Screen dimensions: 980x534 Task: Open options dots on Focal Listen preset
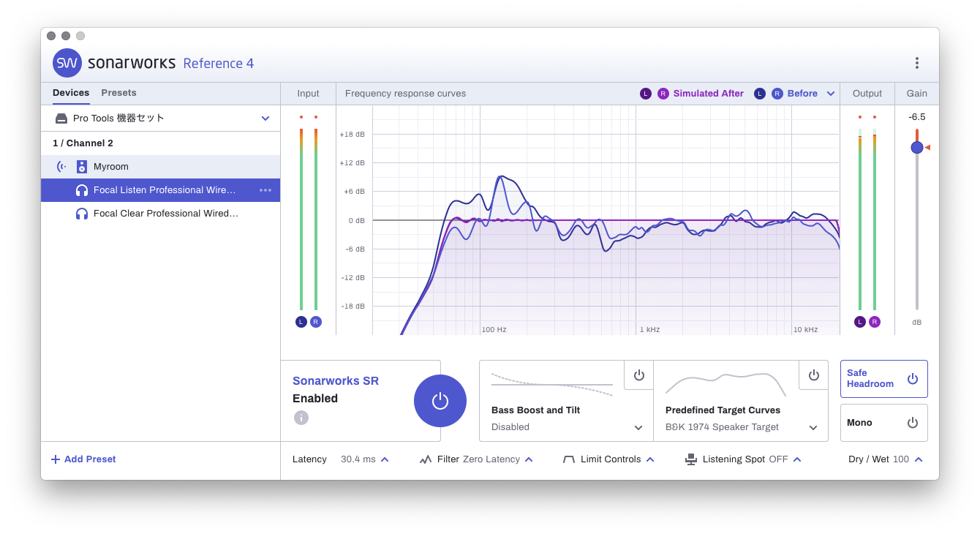point(265,190)
